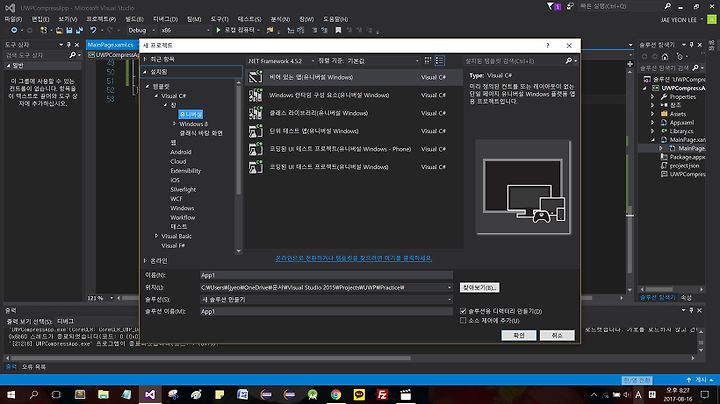Select the Silverlight category in template tree
The height and width of the screenshot is (404, 720).
click(x=183, y=190)
